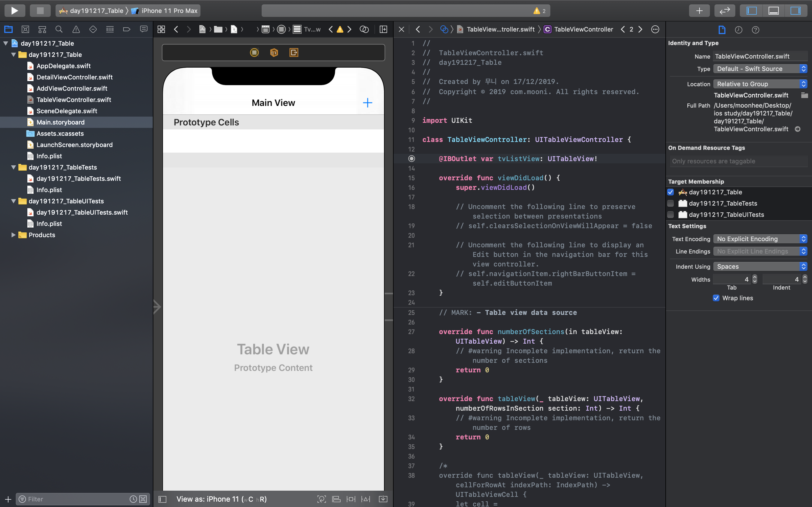Screen dimensions: 812x507
Task: Expand the Products folder
Action: coord(13,235)
